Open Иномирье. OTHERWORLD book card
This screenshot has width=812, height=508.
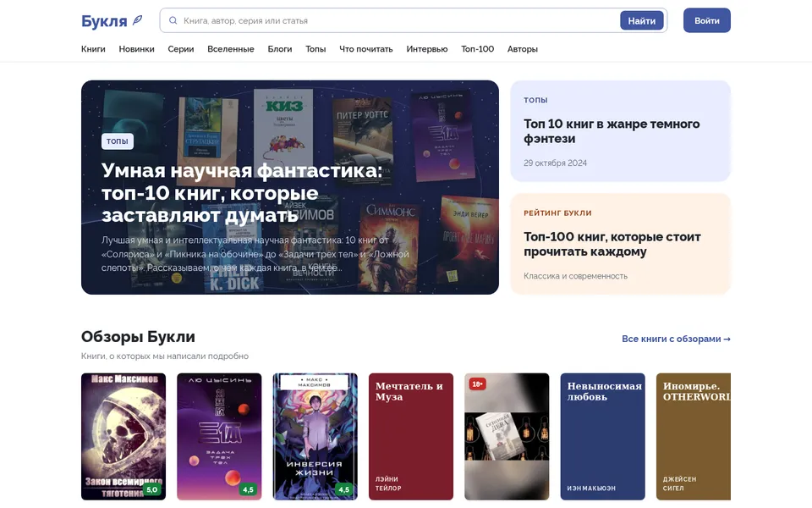tap(694, 437)
